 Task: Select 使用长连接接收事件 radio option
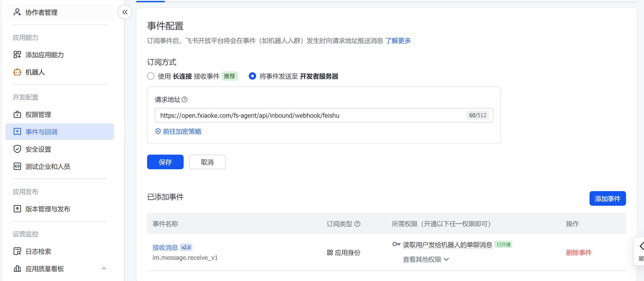[x=151, y=76]
